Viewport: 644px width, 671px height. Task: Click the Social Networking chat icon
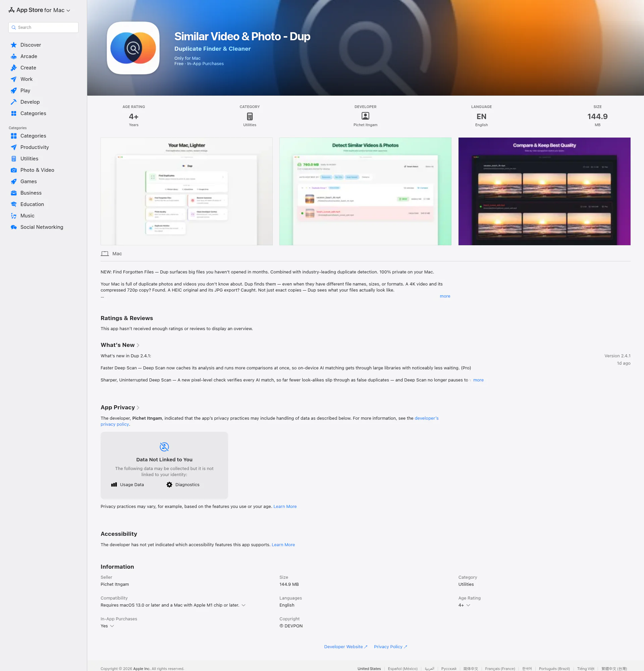(14, 227)
